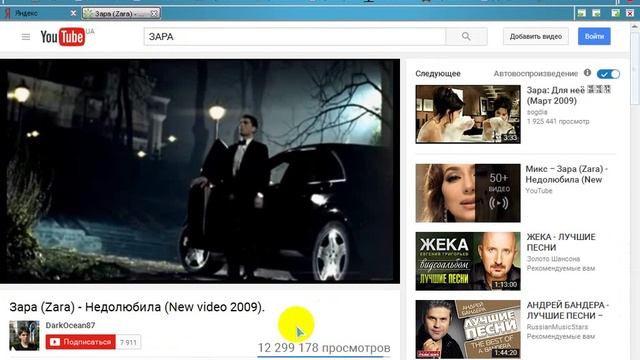Click the video title Зара (Zara) - Недолюбила
Image resolution: width=640 pixels, height=360 pixels.
[137, 307]
